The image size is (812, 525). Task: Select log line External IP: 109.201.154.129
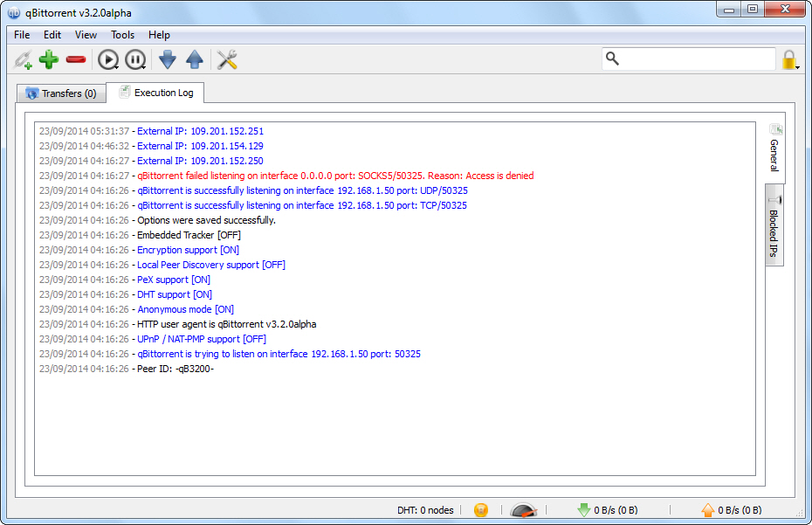pyautogui.click(x=151, y=146)
